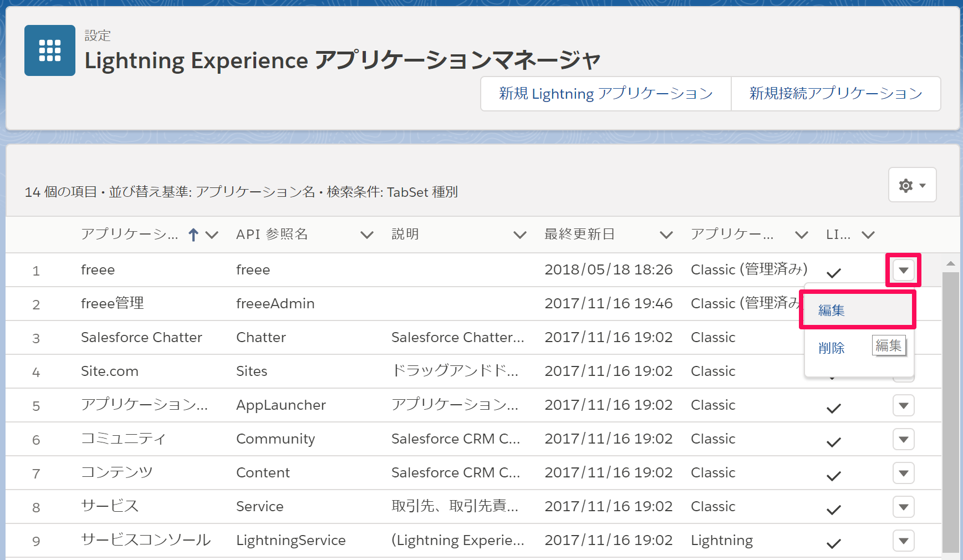The width and height of the screenshot is (963, 560).
Task: Click the checkmark in the AppLauncher row
Action: point(834,408)
